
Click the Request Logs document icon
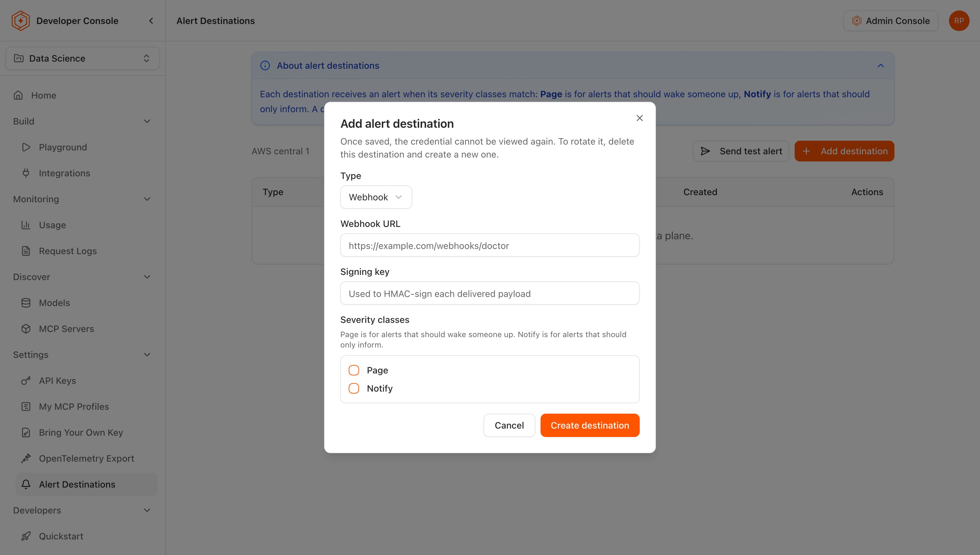pos(26,251)
